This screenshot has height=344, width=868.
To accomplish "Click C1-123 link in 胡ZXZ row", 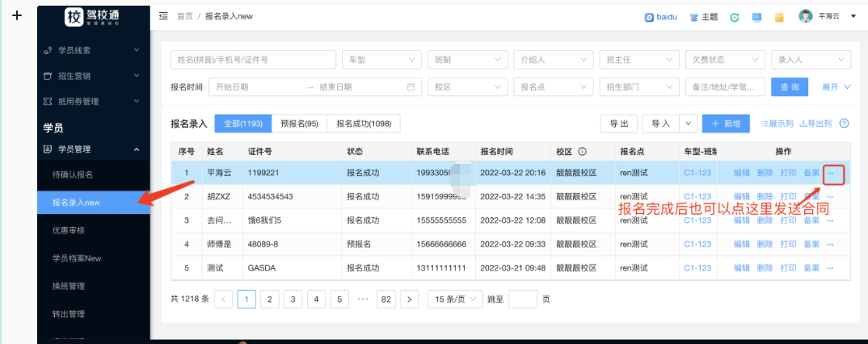I will pos(697,196).
